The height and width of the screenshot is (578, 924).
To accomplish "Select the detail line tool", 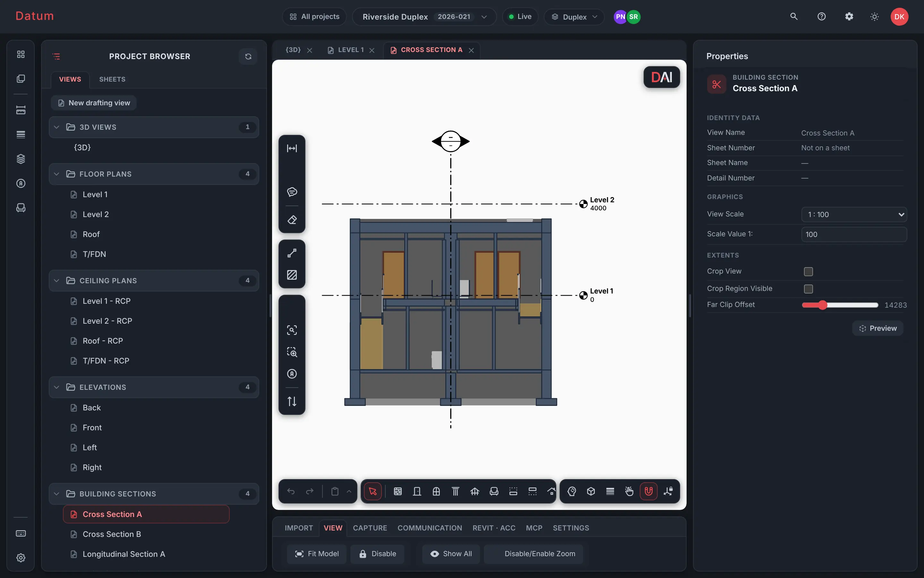I will click(x=292, y=253).
